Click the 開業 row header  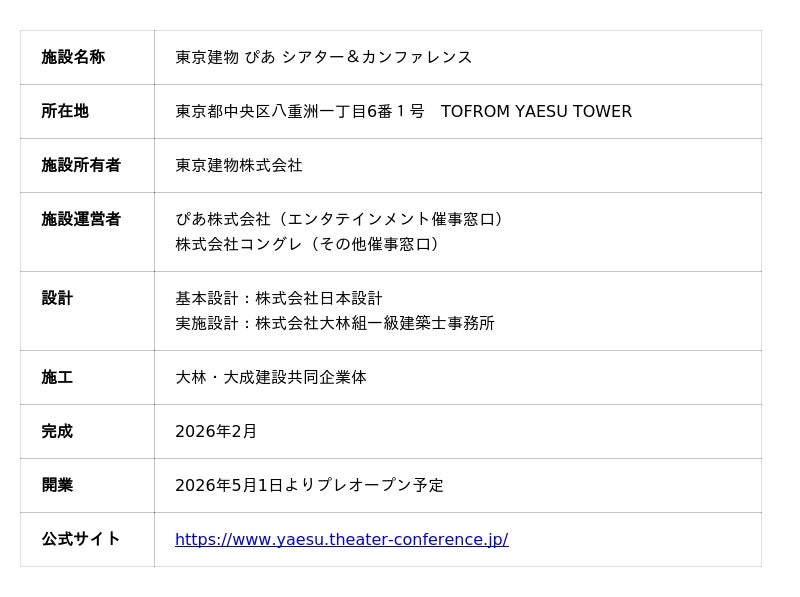click(57, 485)
